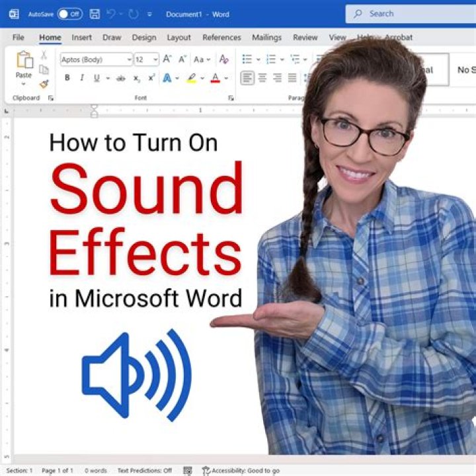Open the Mailings tab

(266, 37)
